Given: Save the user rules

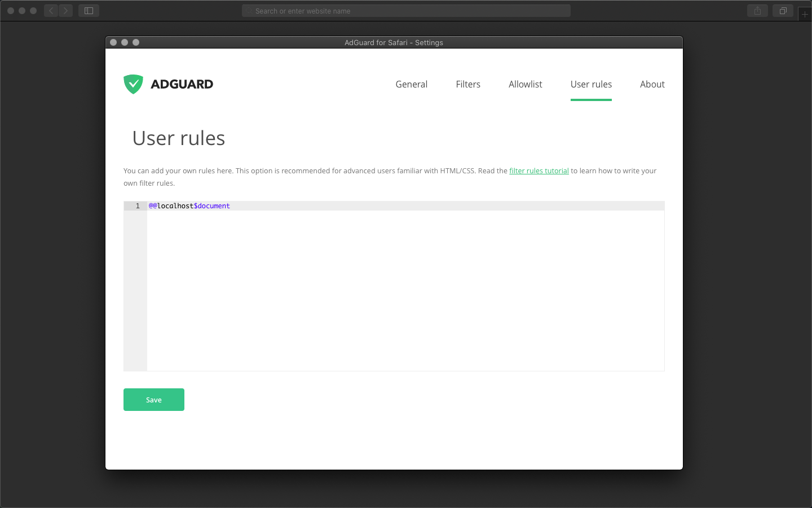Looking at the screenshot, I should (153, 400).
